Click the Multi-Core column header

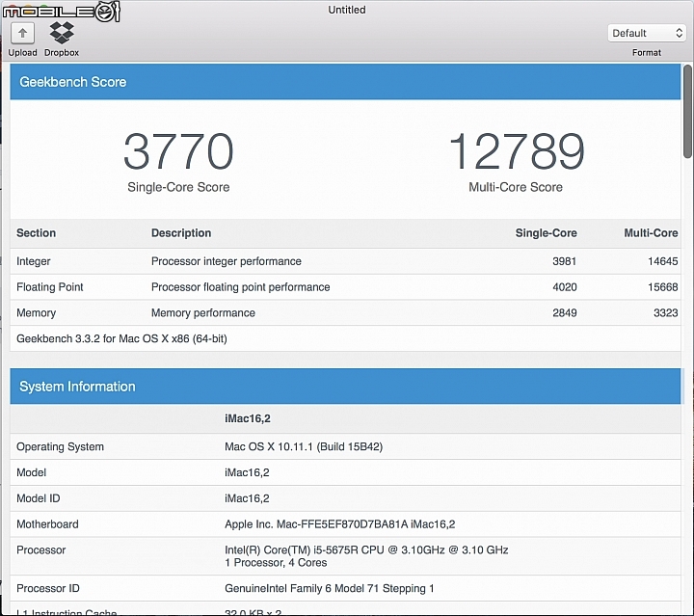pyautogui.click(x=651, y=233)
